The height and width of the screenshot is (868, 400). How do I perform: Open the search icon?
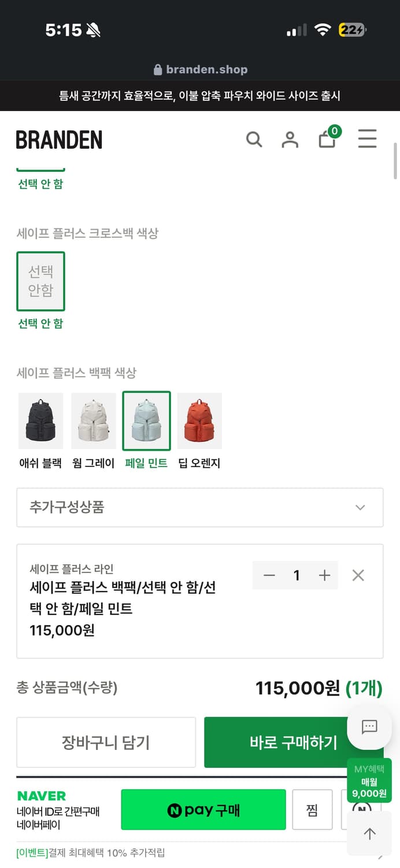click(254, 139)
